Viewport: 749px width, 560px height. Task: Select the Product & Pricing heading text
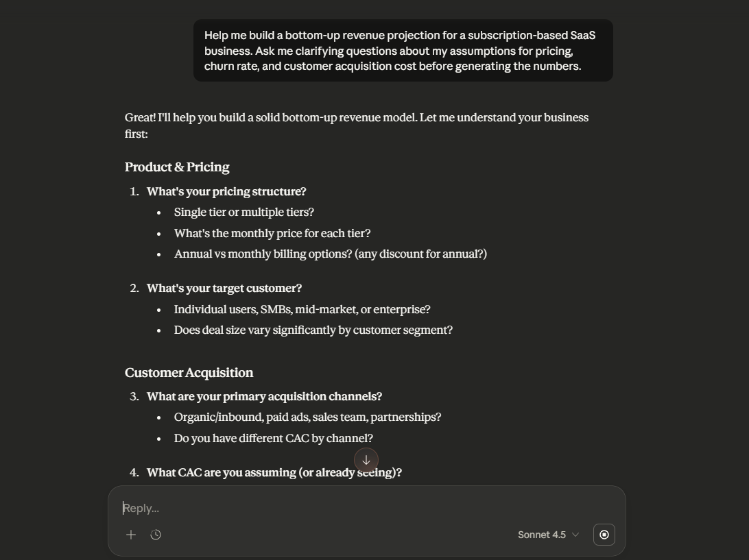(177, 167)
